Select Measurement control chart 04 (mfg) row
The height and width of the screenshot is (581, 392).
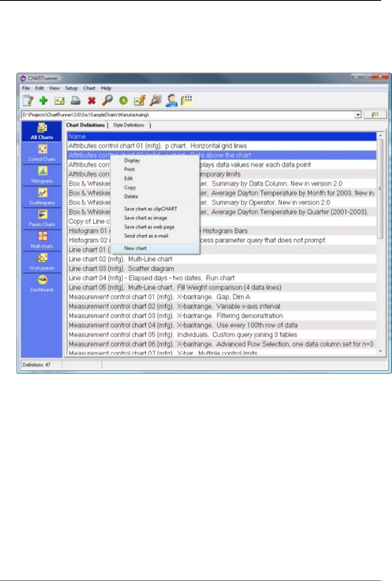point(222,325)
